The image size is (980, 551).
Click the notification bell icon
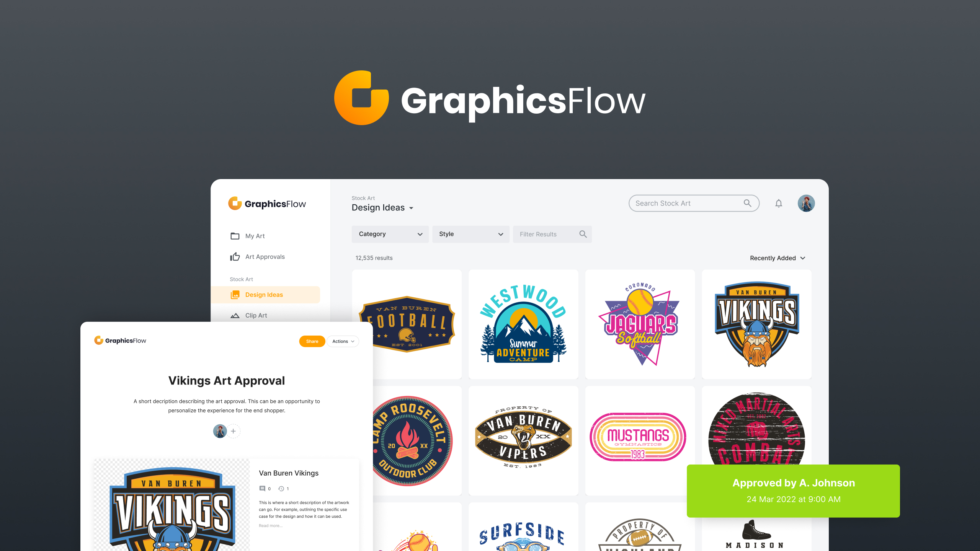click(x=779, y=203)
